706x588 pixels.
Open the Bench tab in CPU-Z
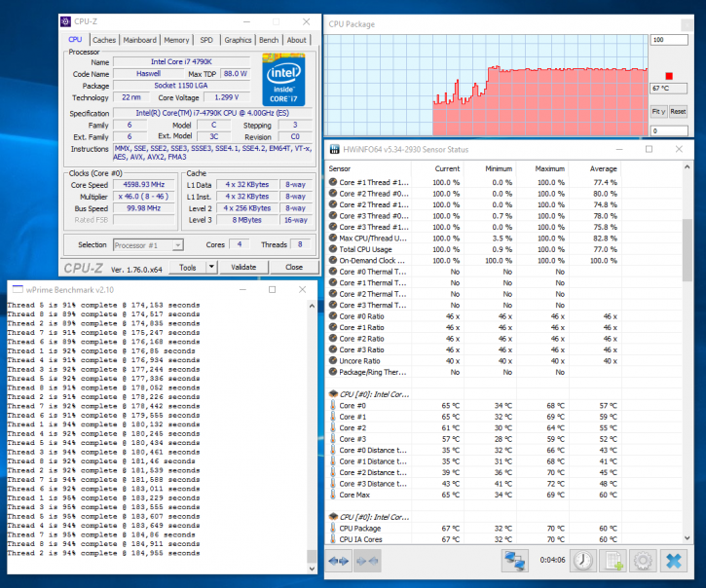[269, 40]
